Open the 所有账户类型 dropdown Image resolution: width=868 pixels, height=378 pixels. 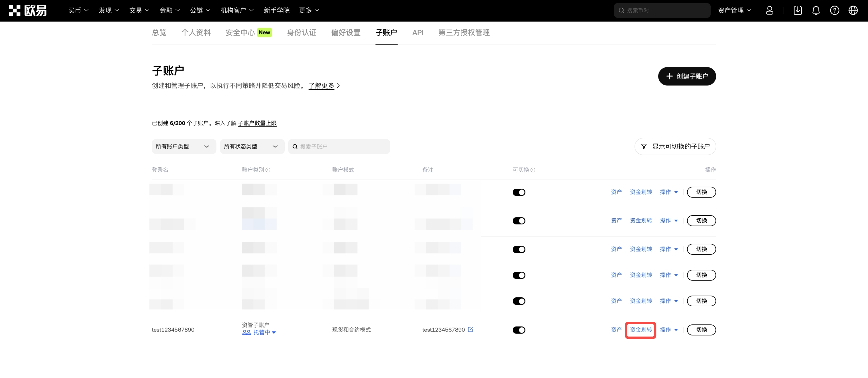pos(183,146)
